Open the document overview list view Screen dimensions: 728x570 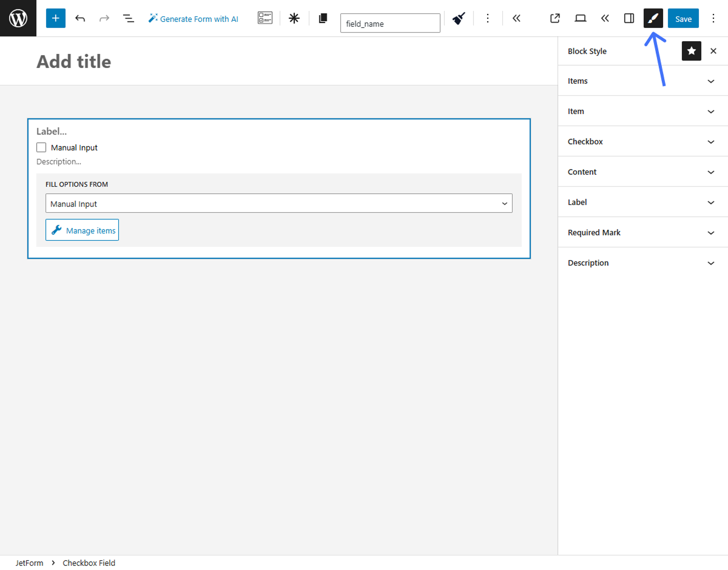click(129, 18)
